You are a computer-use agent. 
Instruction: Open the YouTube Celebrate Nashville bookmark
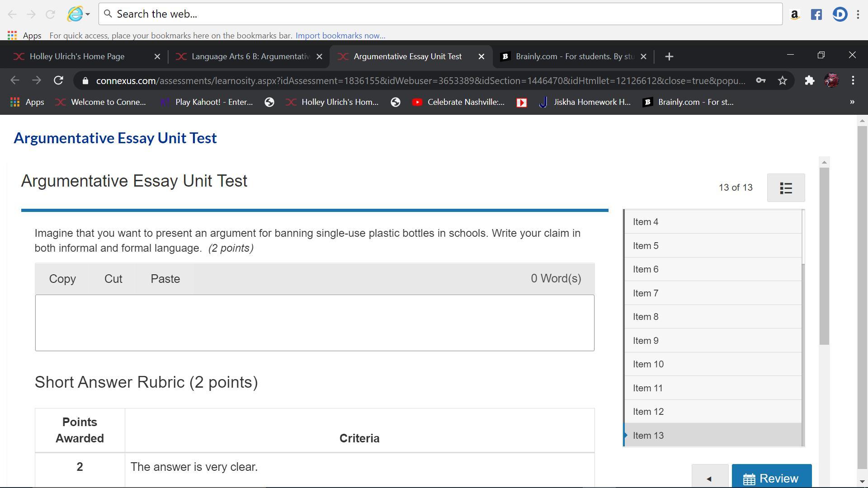pyautogui.click(x=458, y=102)
